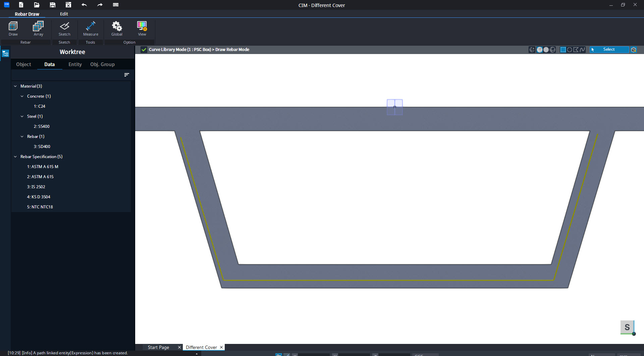Open the Object tab in Worktree
The height and width of the screenshot is (356, 644).
point(23,64)
